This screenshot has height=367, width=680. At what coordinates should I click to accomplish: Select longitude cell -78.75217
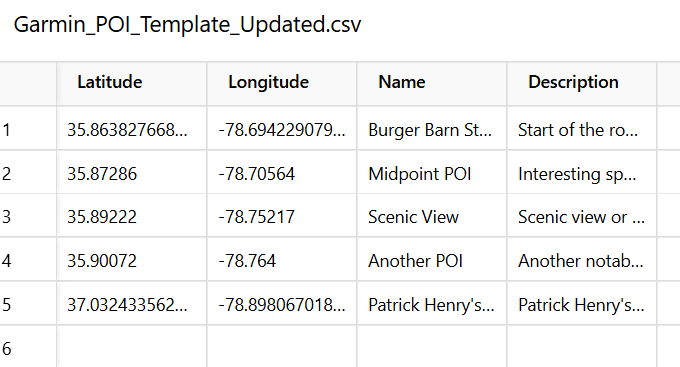pyautogui.click(x=282, y=216)
